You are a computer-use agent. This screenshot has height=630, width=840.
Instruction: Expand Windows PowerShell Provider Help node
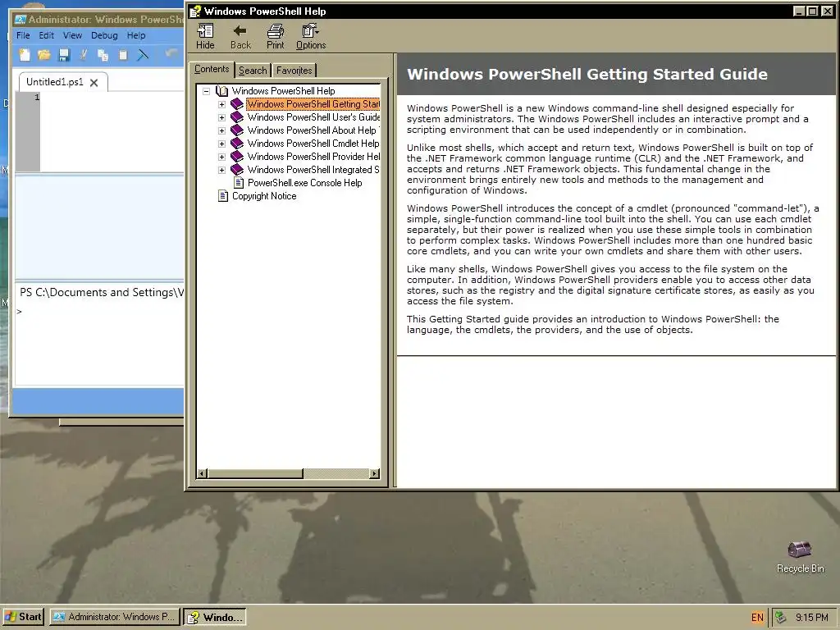(x=221, y=157)
